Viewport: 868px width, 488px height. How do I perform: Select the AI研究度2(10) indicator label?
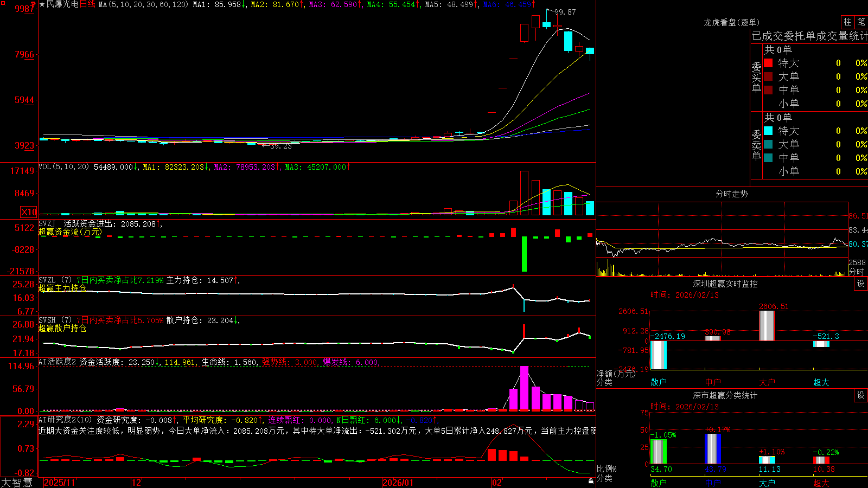65,420
